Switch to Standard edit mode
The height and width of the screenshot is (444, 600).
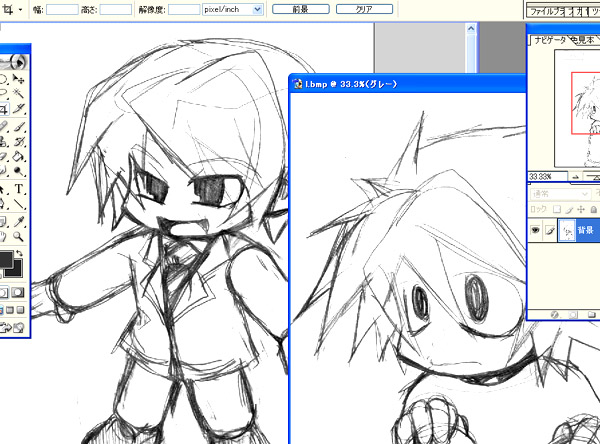tap(3, 293)
